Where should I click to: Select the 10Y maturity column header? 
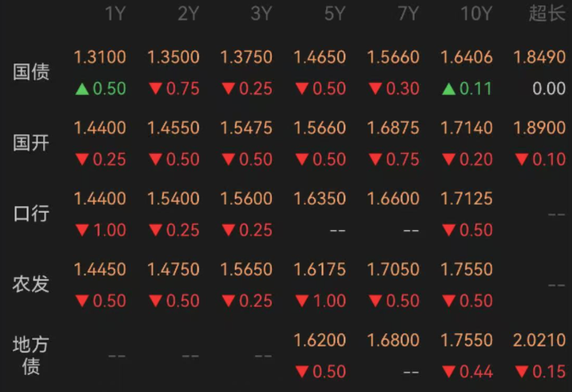point(477,14)
